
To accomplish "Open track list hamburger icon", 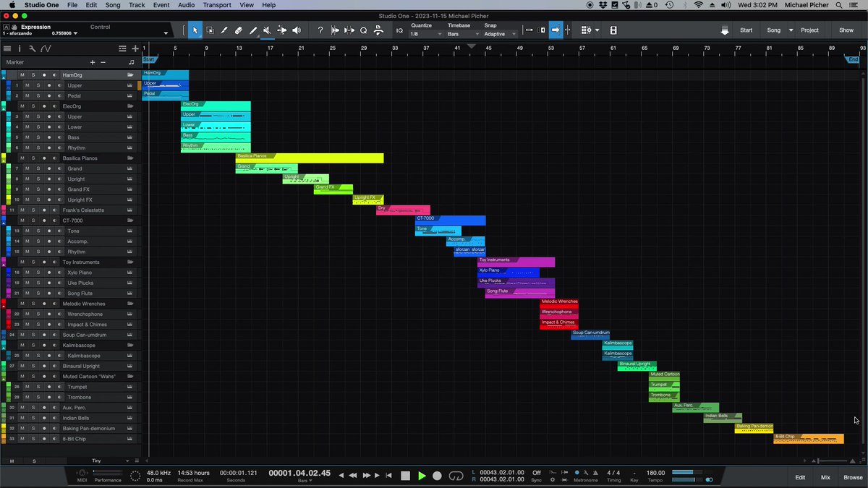I will [x=7, y=48].
